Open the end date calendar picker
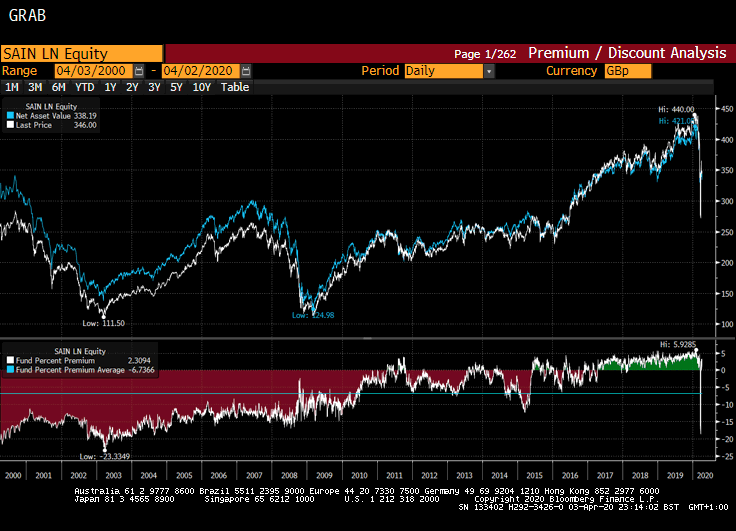 (x=246, y=71)
